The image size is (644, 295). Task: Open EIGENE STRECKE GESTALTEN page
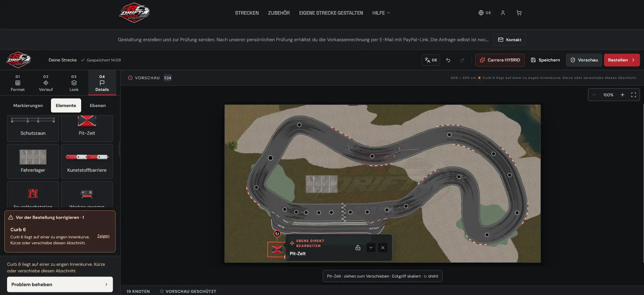(x=331, y=13)
